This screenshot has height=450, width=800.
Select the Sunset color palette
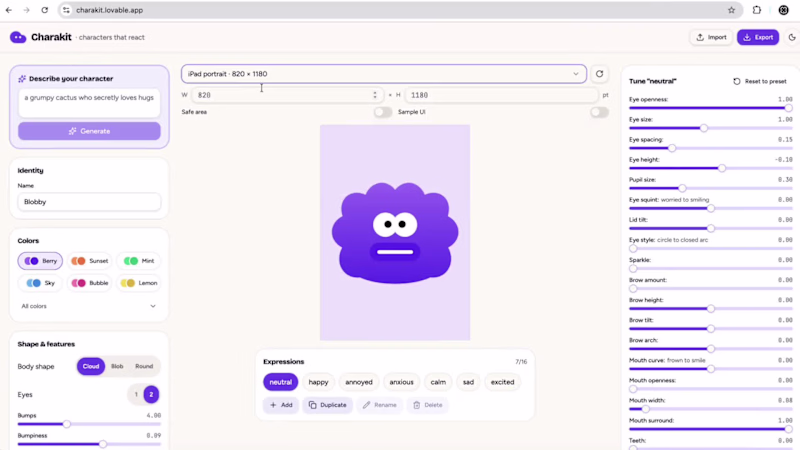point(90,261)
